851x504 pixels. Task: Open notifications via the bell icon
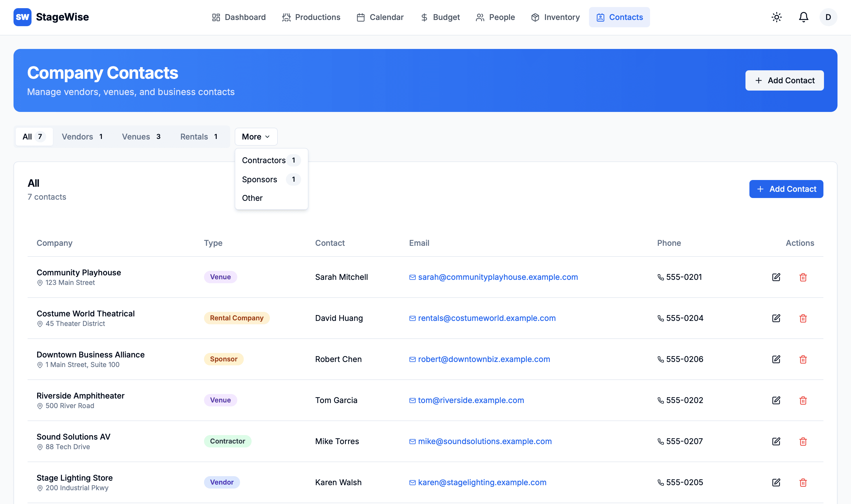pos(803,17)
